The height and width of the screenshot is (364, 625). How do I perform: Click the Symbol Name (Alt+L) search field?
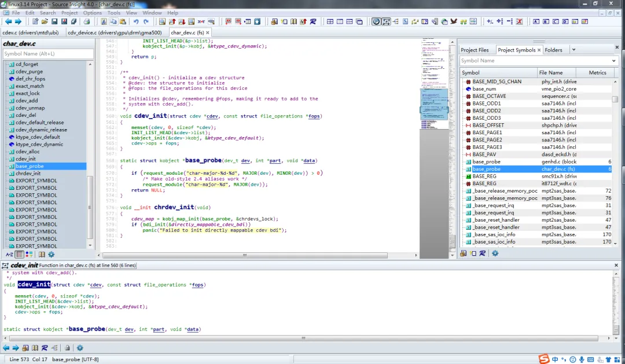coord(47,54)
